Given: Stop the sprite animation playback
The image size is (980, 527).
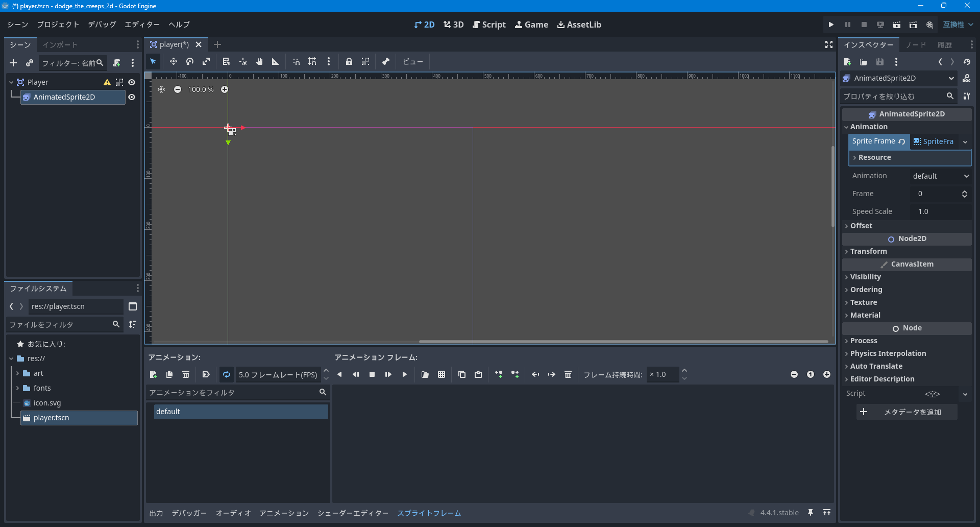Looking at the screenshot, I should [372, 374].
